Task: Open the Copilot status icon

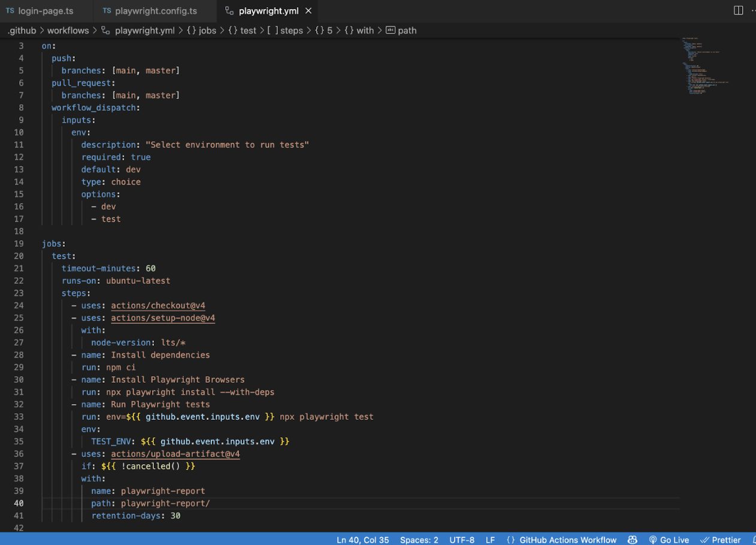Action: point(632,540)
